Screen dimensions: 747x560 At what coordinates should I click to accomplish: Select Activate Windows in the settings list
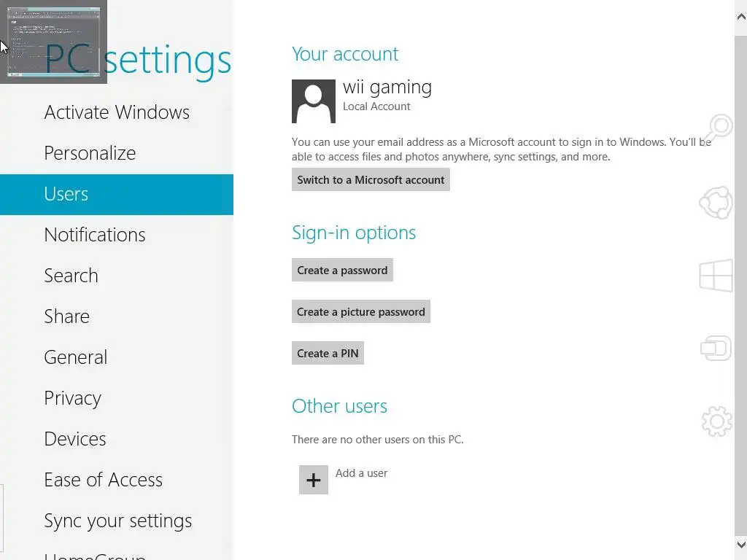pyautogui.click(x=117, y=112)
